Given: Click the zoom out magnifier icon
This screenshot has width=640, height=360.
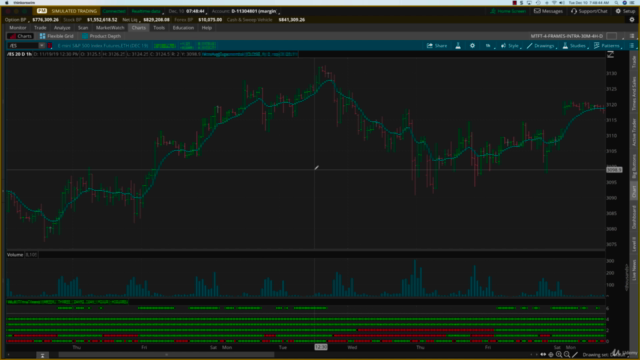Looking at the screenshot, I should 567,355.
